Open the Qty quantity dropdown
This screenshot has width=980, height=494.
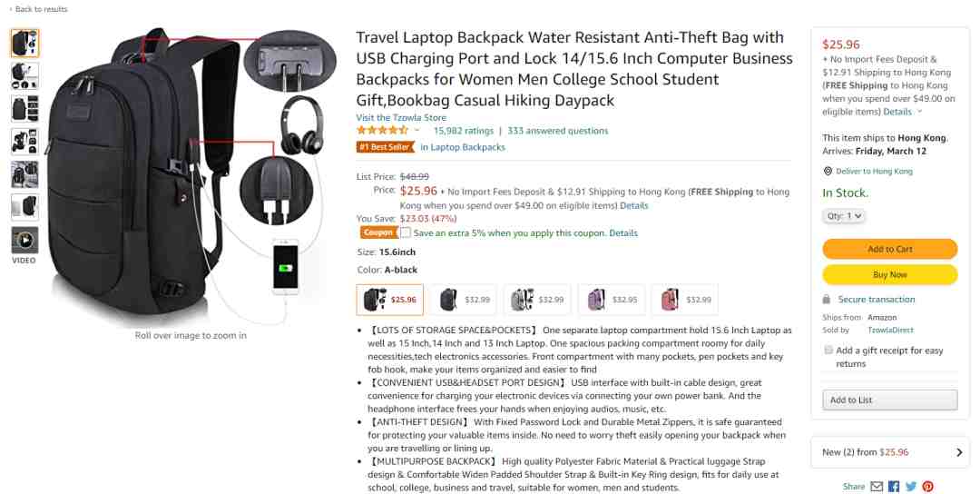pyautogui.click(x=844, y=216)
